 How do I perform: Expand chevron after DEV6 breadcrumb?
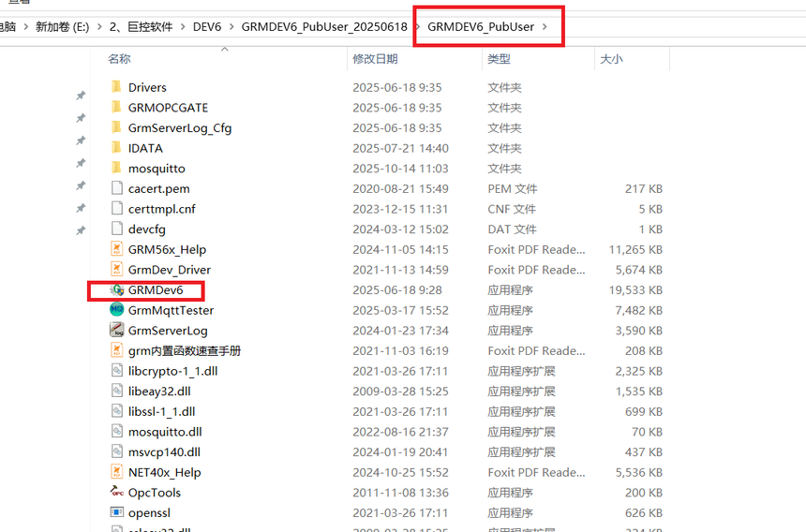[x=231, y=27]
